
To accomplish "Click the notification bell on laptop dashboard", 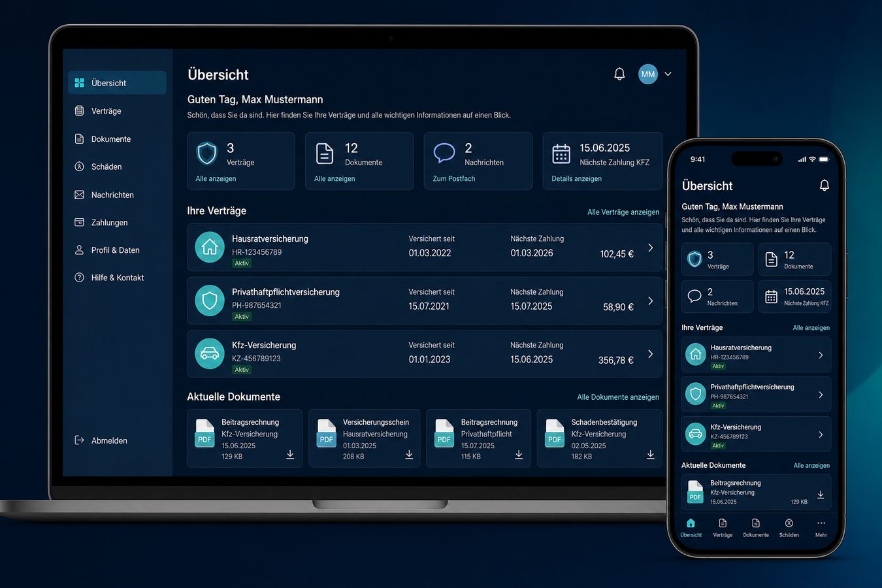I will 619,74.
